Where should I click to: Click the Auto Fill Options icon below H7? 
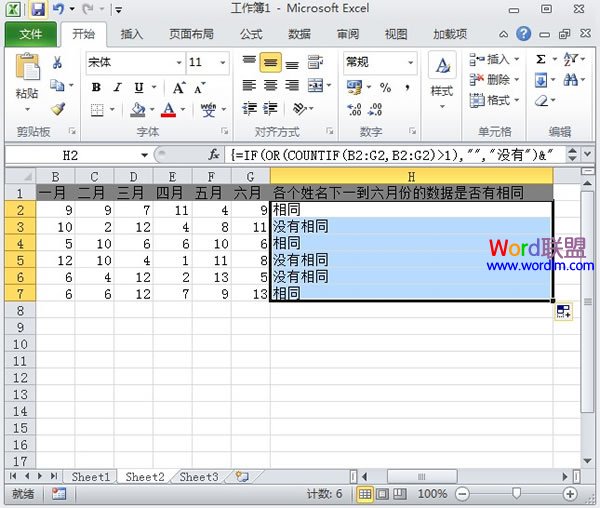(563, 313)
